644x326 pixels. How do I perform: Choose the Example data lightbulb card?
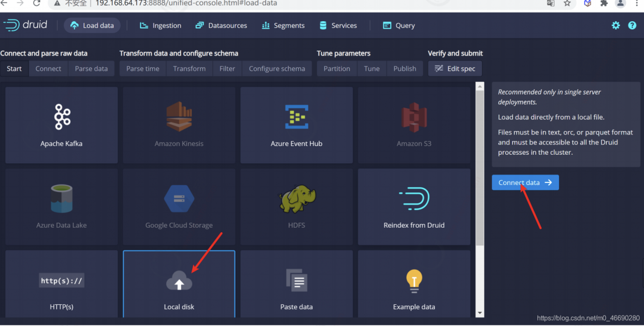414,284
